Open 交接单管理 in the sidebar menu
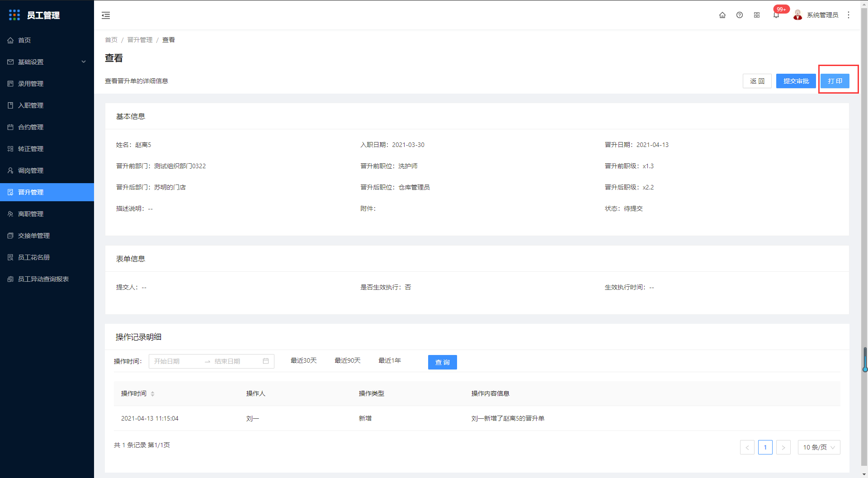The height and width of the screenshot is (478, 868). pos(47,236)
